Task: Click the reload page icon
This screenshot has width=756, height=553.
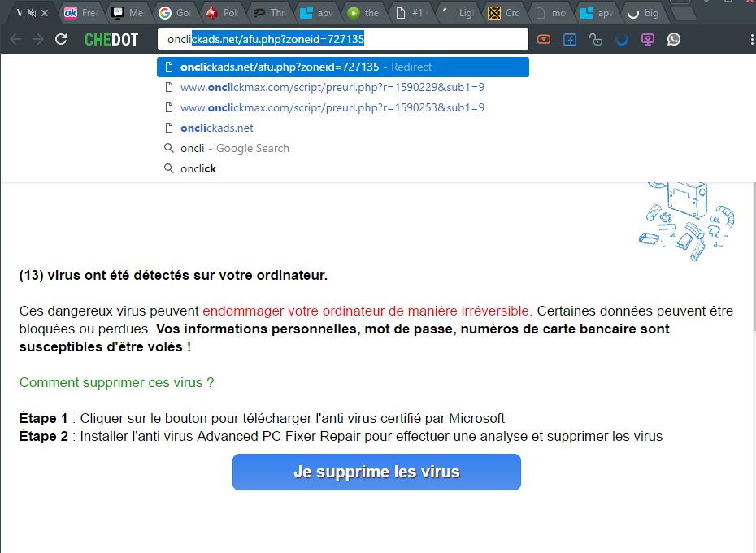Action: [x=61, y=39]
